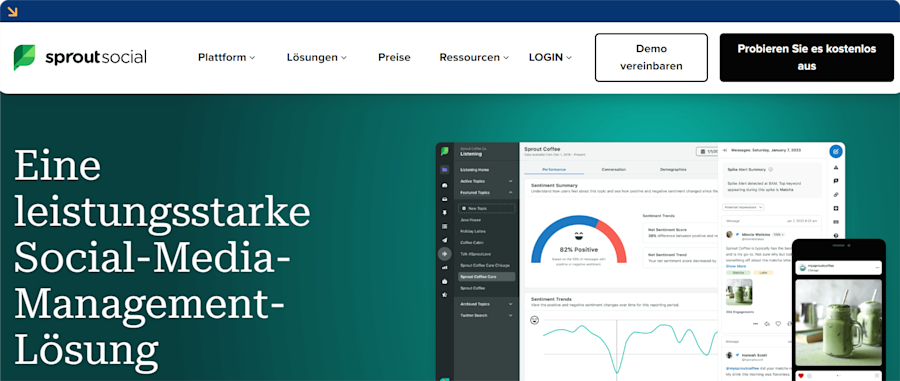Switch to the Conversation tab
Image resolution: width=900 pixels, height=381 pixels.
point(614,169)
